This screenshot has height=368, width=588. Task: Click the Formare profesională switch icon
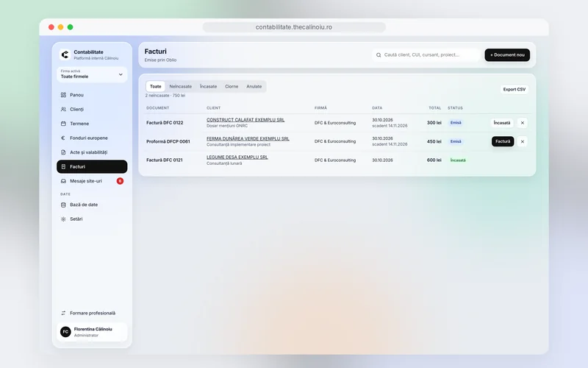click(63, 313)
